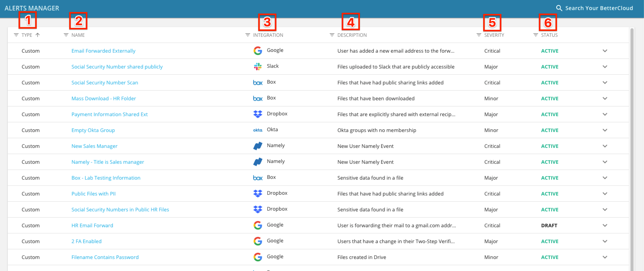Open the filter icon beside Type column
Viewport: 644px width, 271px height.
tap(16, 35)
